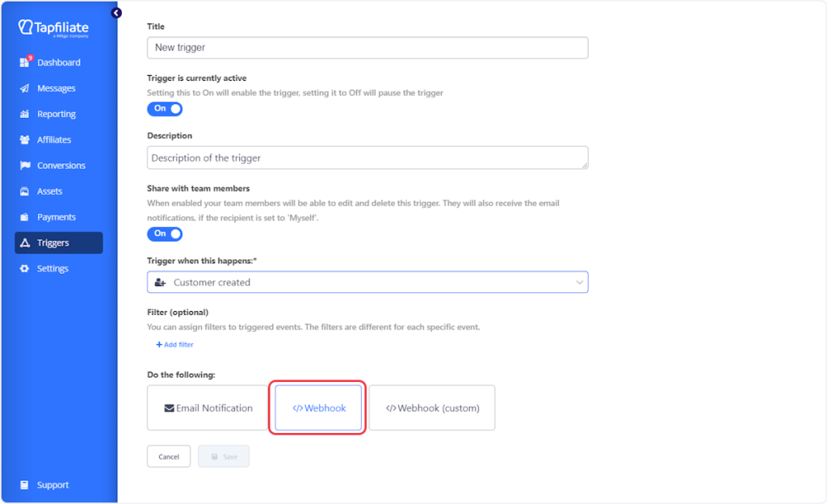Open the Support menu item
Screen dimensions: 827x504
52,485
